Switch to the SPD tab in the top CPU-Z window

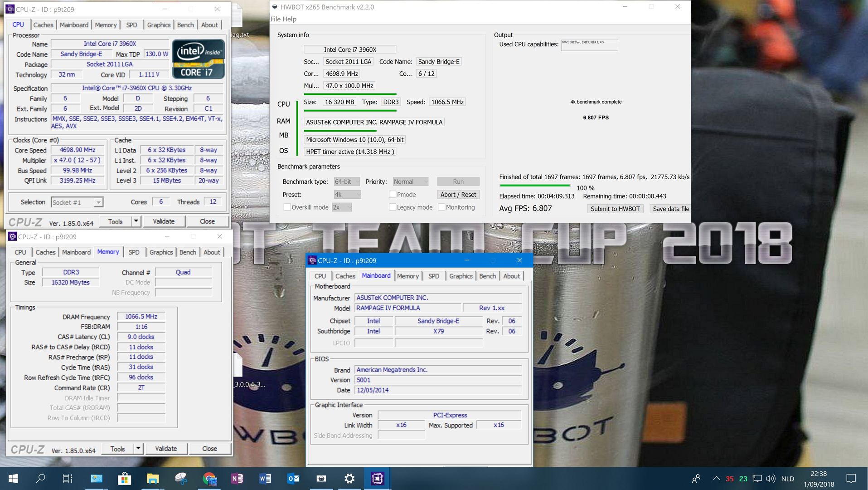point(131,25)
